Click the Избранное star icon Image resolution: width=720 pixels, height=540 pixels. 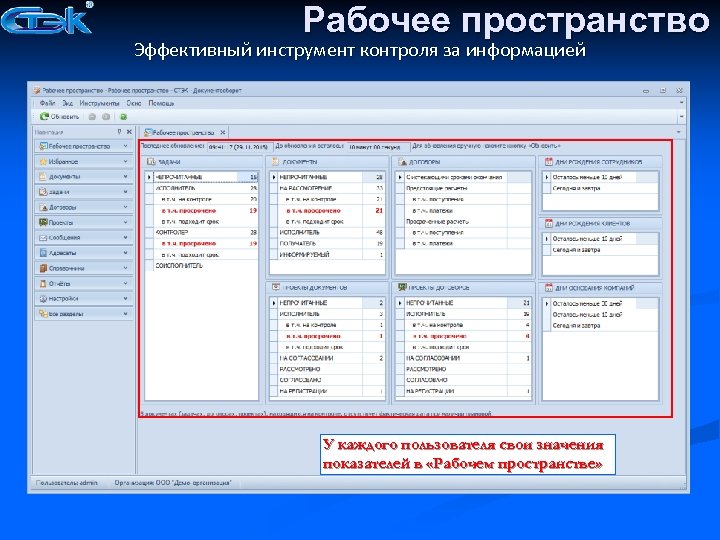(x=43, y=162)
